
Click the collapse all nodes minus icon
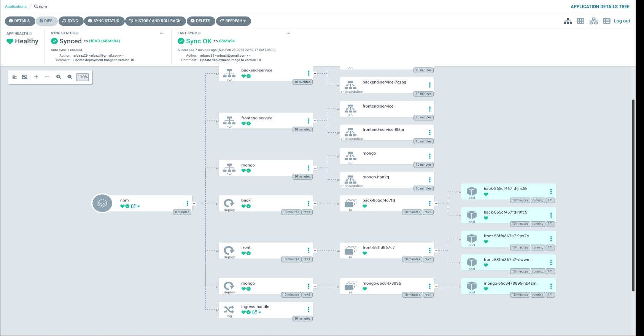47,77
